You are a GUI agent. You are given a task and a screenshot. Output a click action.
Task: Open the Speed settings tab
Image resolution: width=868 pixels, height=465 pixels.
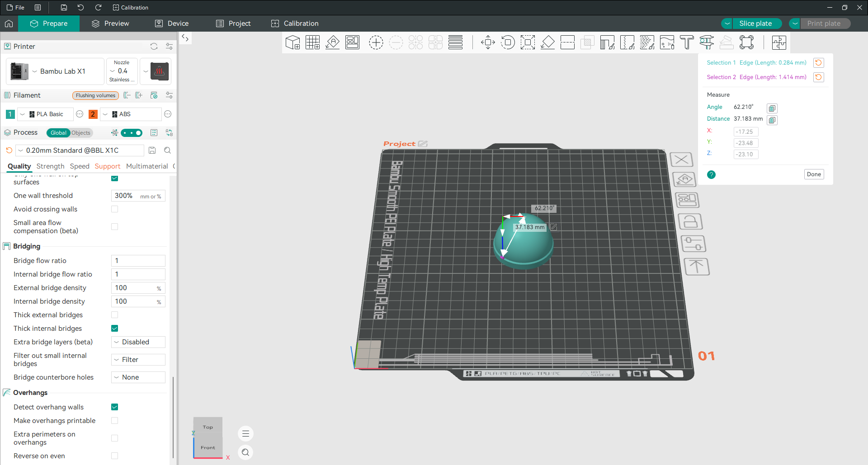tap(80, 166)
